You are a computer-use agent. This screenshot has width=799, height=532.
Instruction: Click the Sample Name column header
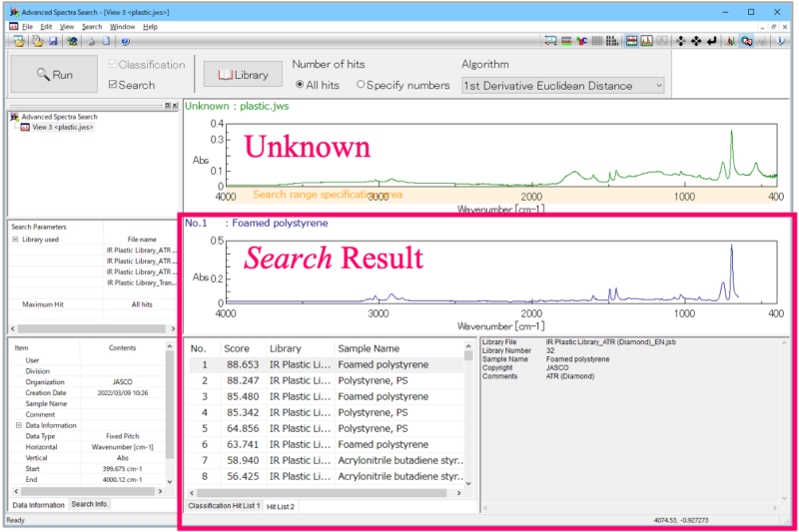399,348
